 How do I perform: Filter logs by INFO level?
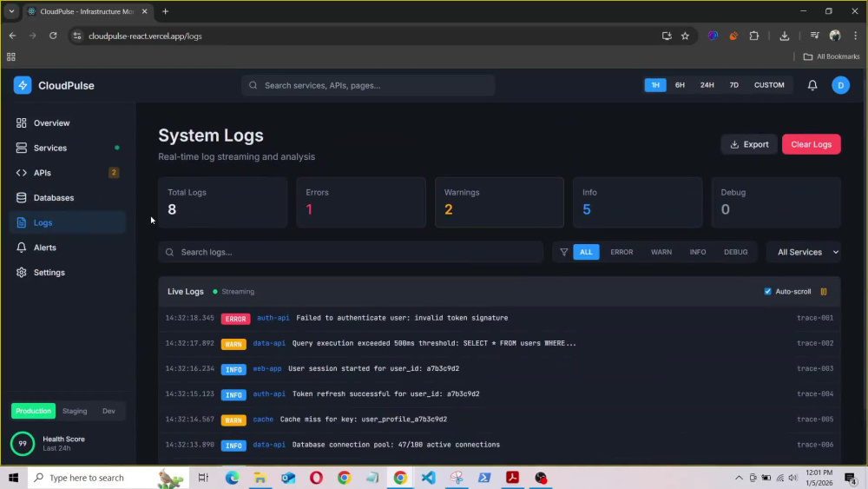pyautogui.click(x=698, y=252)
